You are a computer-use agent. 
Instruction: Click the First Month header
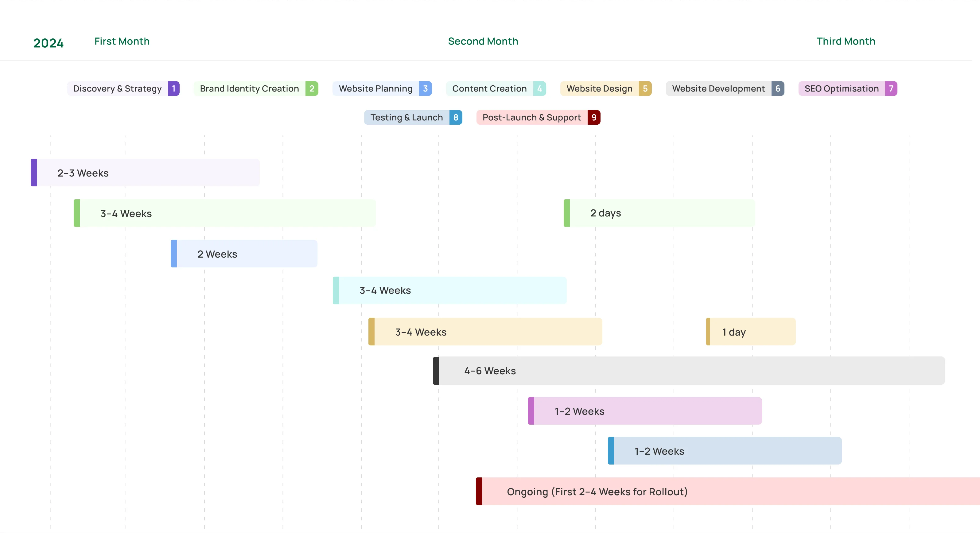122,41
